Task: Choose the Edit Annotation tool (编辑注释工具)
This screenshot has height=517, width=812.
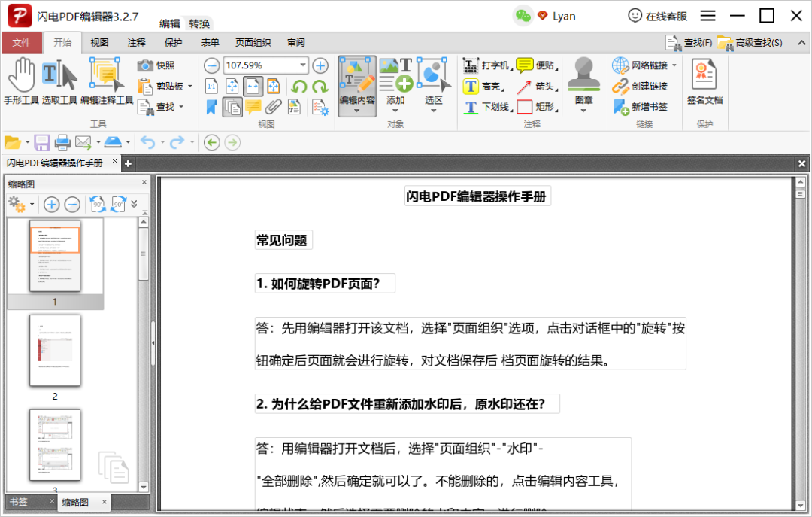Action: pos(107,81)
